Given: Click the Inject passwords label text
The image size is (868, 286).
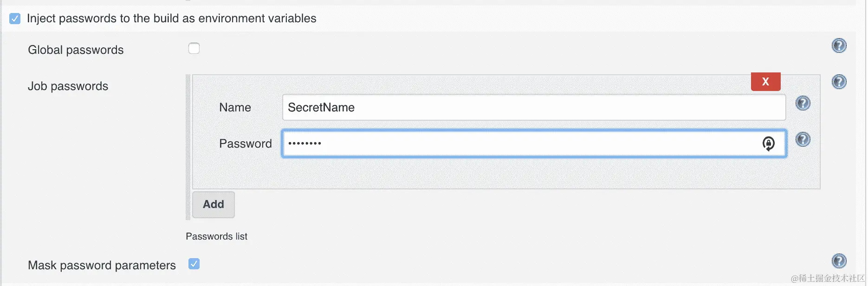Looking at the screenshot, I should [171, 19].
